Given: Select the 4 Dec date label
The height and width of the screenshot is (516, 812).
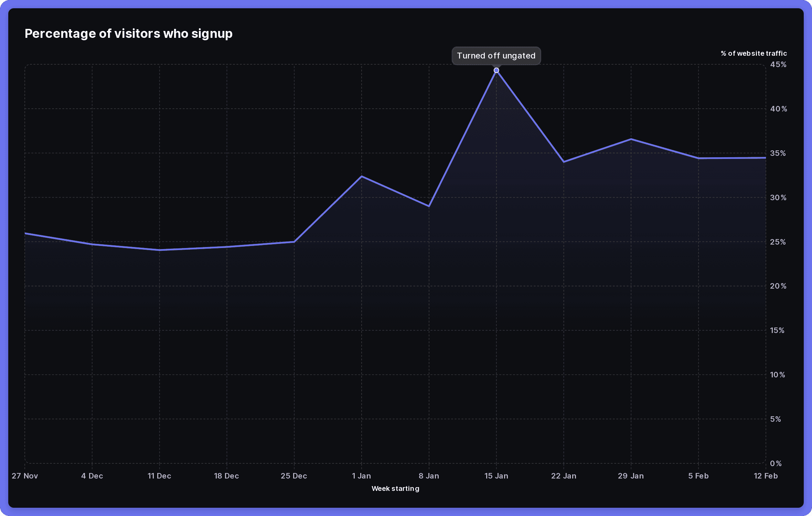Looking at the screenshot, I should [x=92, y=476].
